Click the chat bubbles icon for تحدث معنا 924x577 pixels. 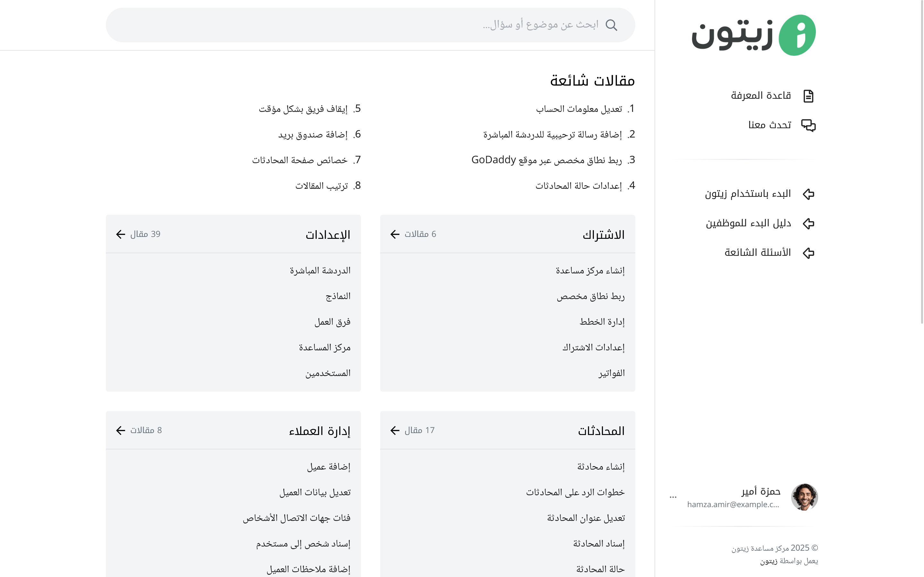[x=808, y=125]
